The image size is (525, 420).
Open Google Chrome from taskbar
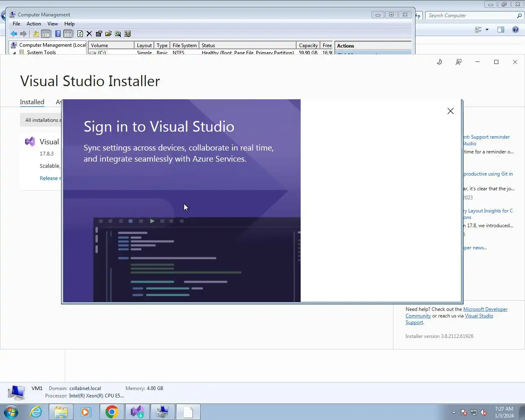tap(112, 412)
